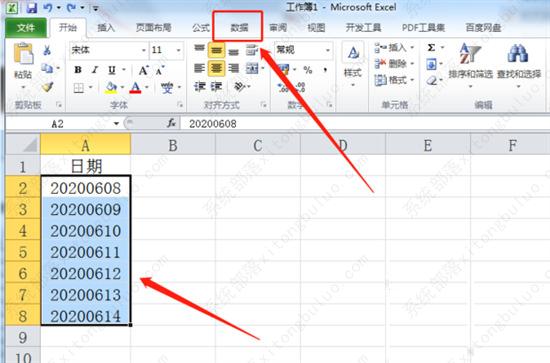The height and width of the screenshot is (363, 550).
Task: Click the Increase Font Size icon
Action: point(143,70)
